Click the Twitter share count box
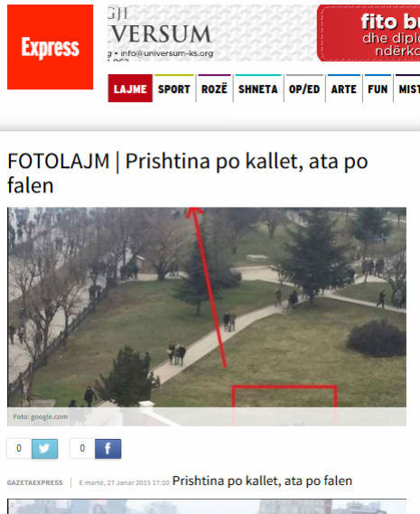This screenshot has height=514, width=420. coord(19,448)
